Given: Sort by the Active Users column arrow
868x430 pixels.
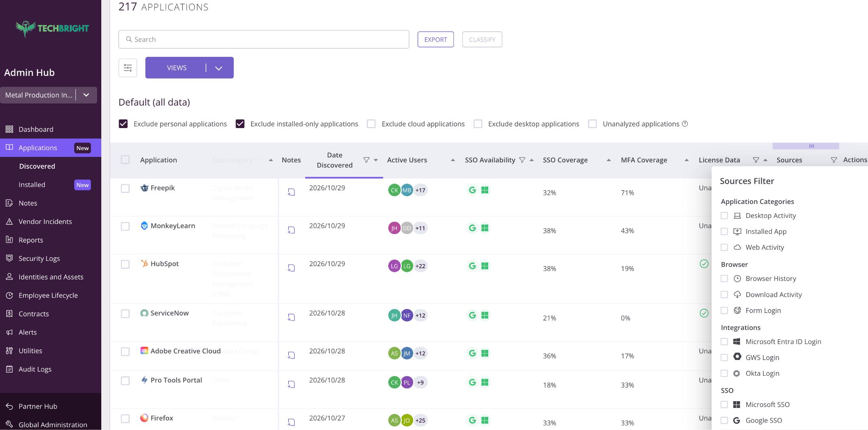Looking at the screenshot, I should point(453,160).
